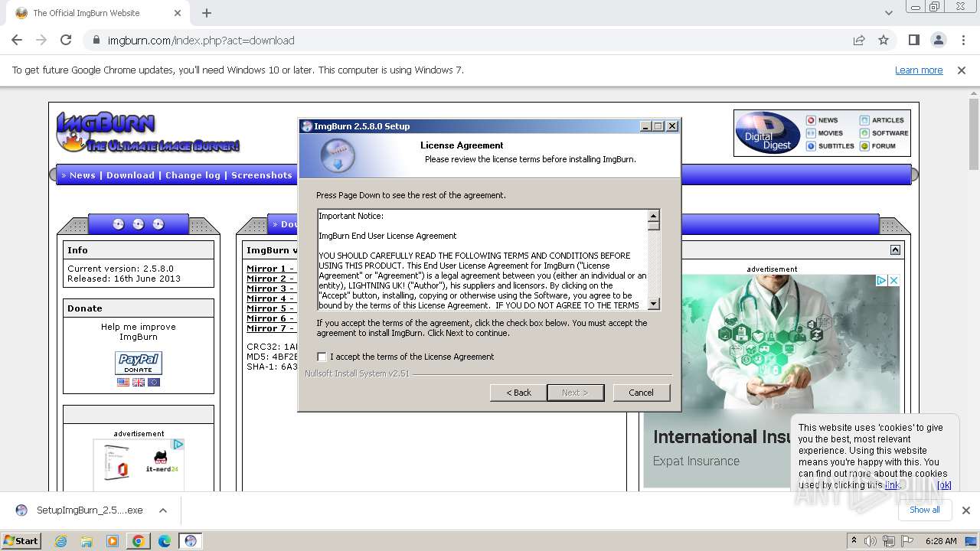The image size is (980, 551).
Task: Share this page via share icon
Action: pyautogui.click(x=859, y=41)
